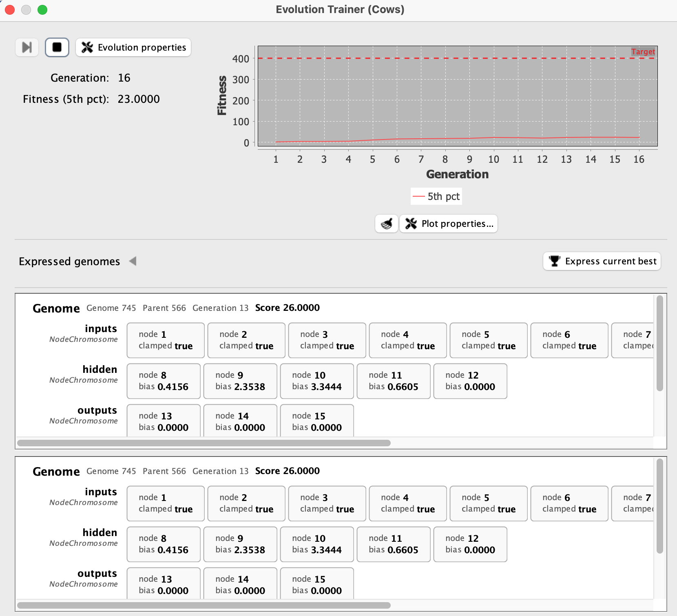Image resolution: width=677 pixels, height=616 pixels.
Task: Click horizontal scrollbar of second genome panel
Action: 204,605
